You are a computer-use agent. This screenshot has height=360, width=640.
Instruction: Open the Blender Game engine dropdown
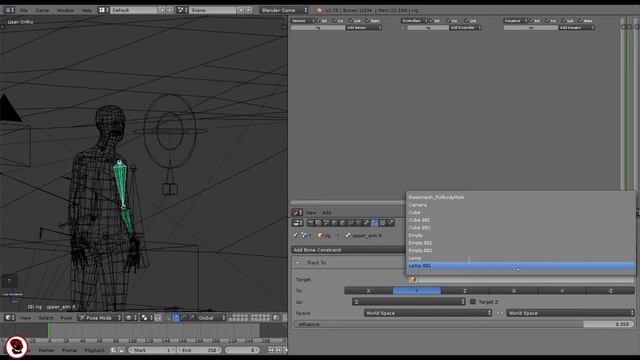[284, 10]
